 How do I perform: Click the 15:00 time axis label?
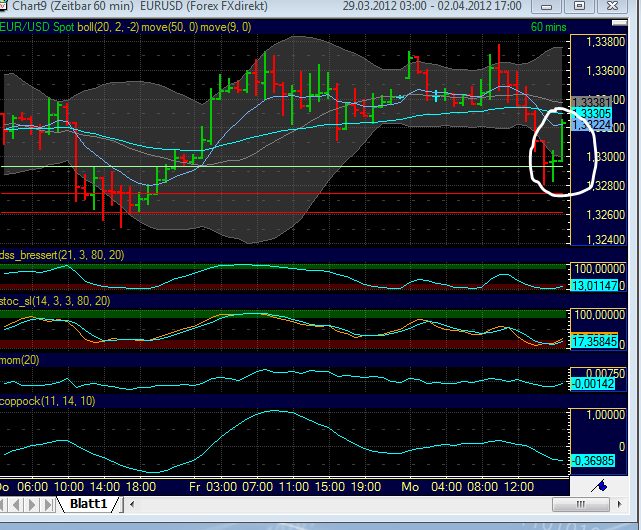tap(330, 487)
